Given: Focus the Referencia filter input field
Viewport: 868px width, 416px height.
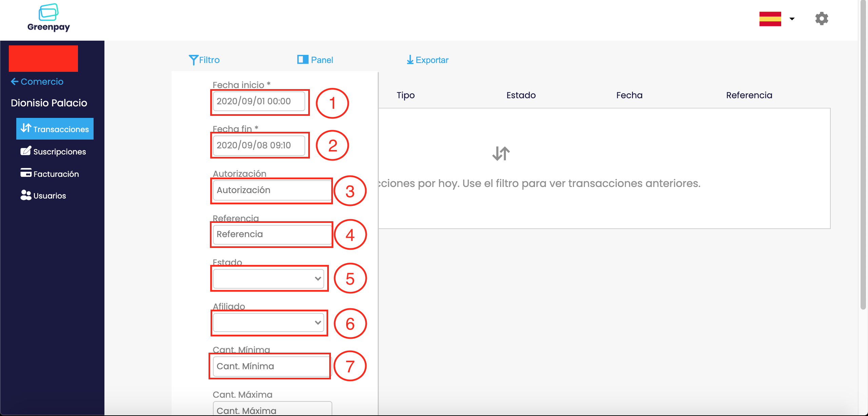Looking at the screenshot, I should pyautogui.click(x=272, y=234).
